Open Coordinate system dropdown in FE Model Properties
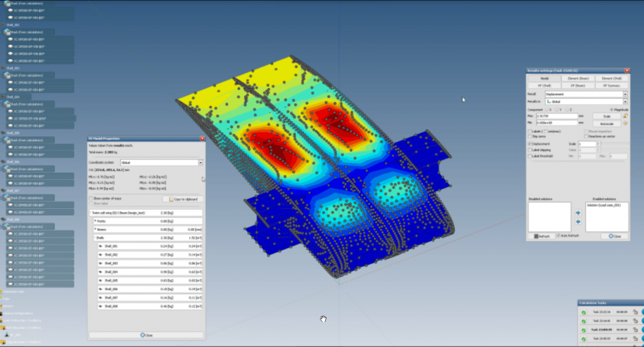 point(200,163)
